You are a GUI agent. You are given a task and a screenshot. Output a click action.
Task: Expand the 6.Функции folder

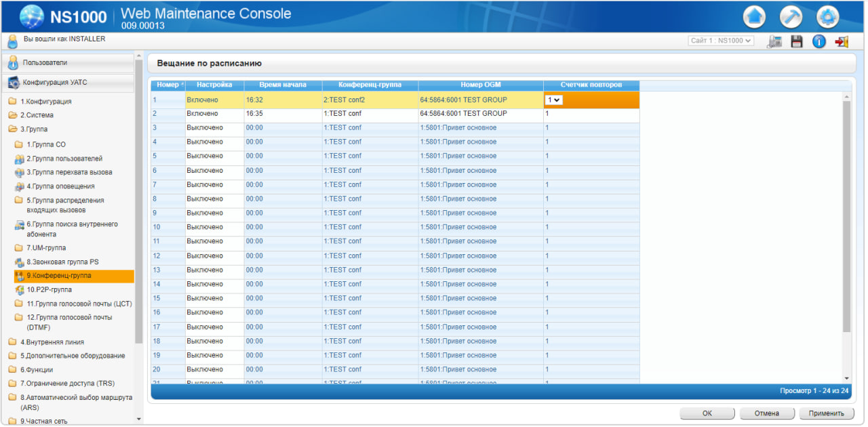coord(12,370)
